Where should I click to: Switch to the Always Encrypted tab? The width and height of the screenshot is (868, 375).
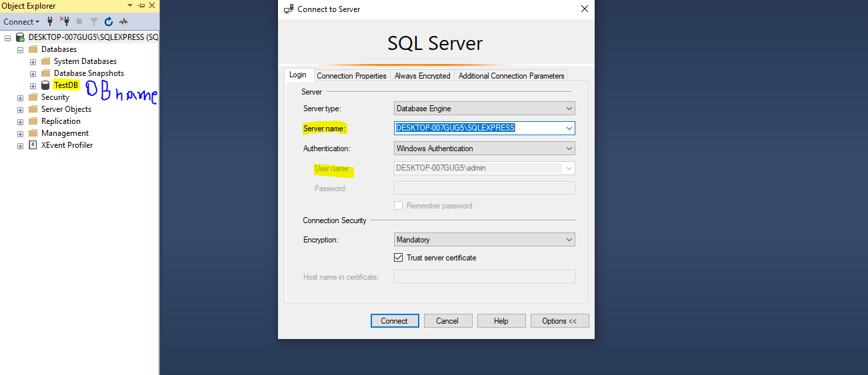423,76
